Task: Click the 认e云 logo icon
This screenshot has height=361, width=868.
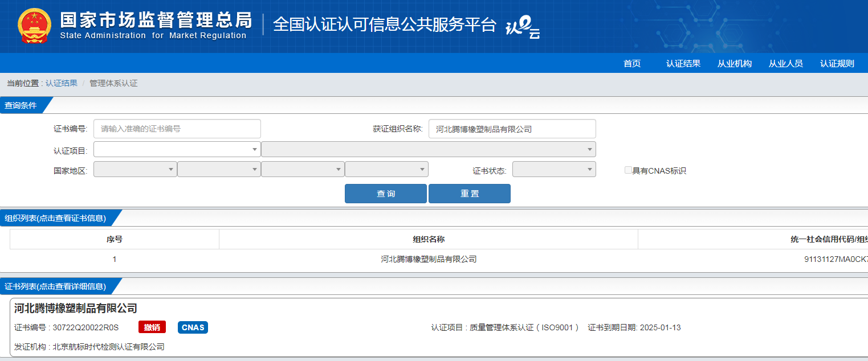Action: point(523,26)
